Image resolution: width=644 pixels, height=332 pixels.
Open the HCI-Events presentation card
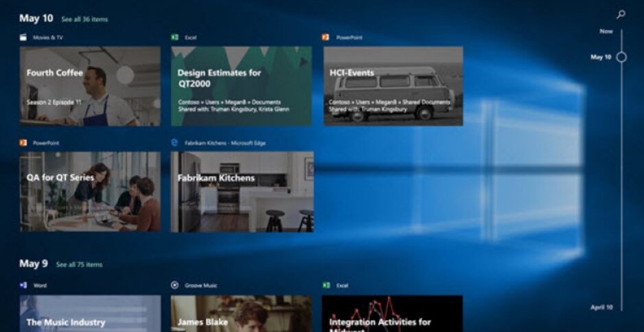click(x=393, y=86)
